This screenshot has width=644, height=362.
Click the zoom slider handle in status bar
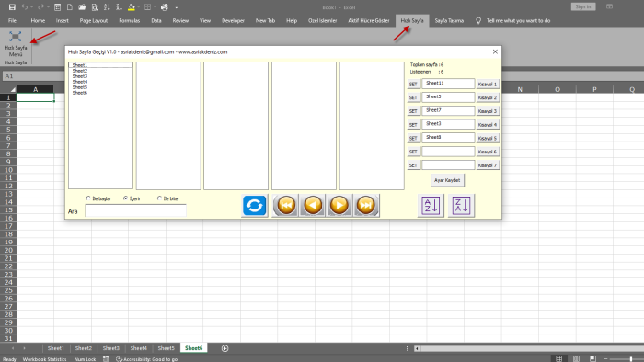coord(631,359)
